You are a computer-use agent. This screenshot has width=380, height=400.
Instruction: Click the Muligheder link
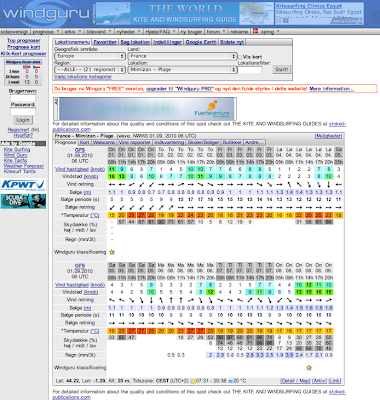[328, 136]
